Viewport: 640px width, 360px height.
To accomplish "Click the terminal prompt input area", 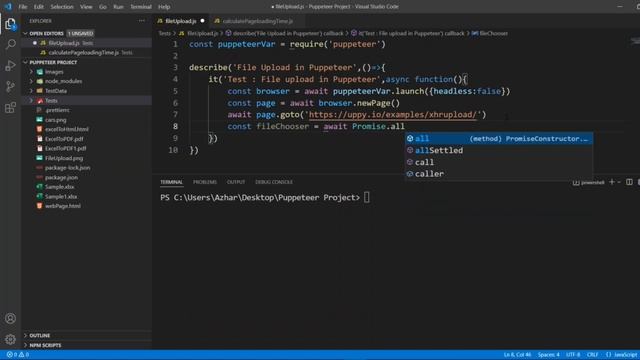I will point(367,198).
